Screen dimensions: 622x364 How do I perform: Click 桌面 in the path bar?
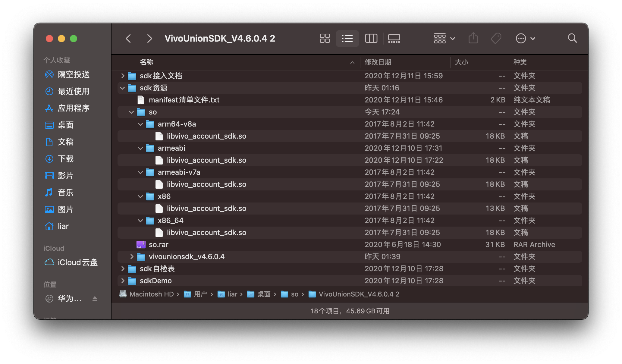[x=259, y=294]
